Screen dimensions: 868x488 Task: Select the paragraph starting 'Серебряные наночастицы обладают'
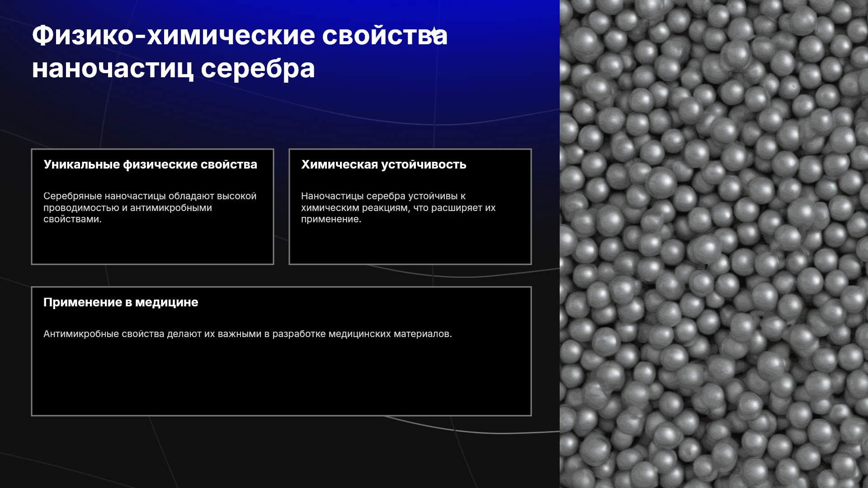click(150, 207)
